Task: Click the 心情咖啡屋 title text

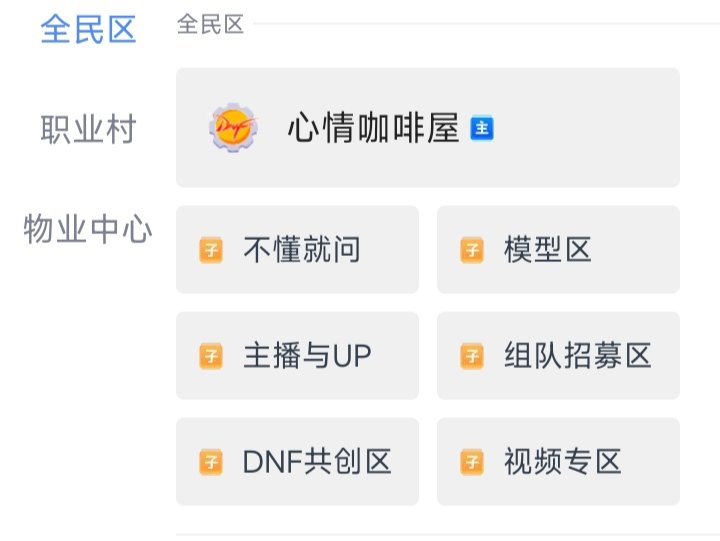Action: click(373, 128)
